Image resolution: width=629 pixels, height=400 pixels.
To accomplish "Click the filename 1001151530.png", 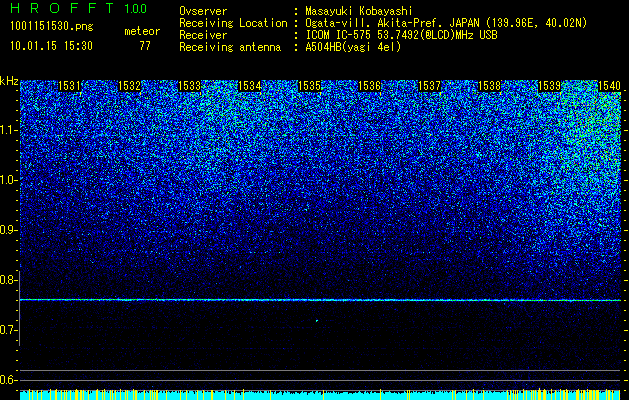I will [51, 27].
